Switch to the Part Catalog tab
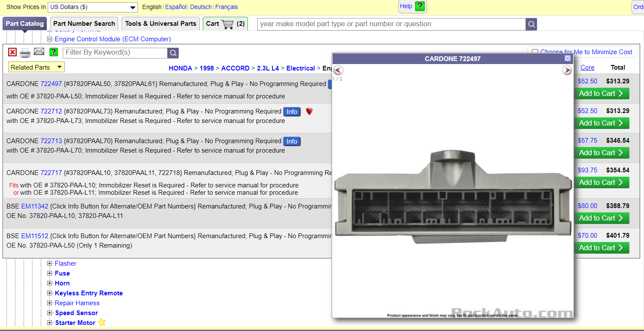Viewport: 644px width, 331px height. pos(24,24)
